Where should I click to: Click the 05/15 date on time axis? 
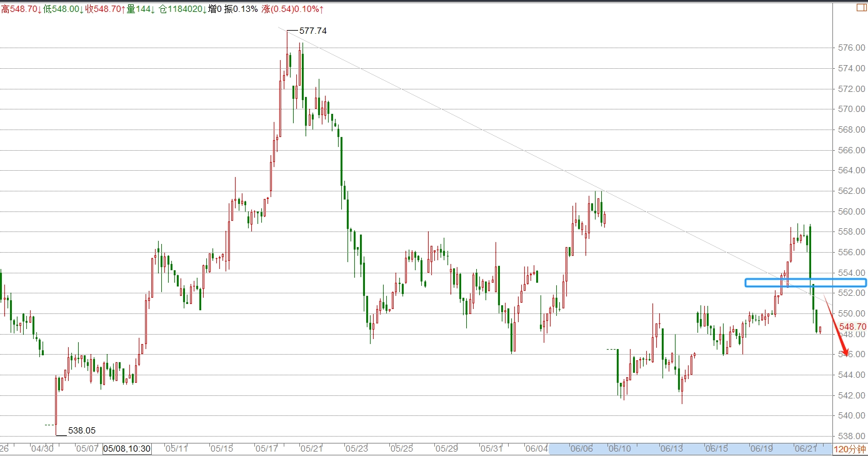(x=222, y=449)
